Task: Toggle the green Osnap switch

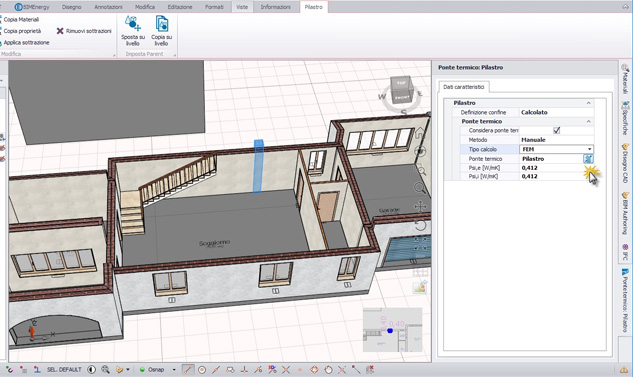Action: [x=143, y=369]
